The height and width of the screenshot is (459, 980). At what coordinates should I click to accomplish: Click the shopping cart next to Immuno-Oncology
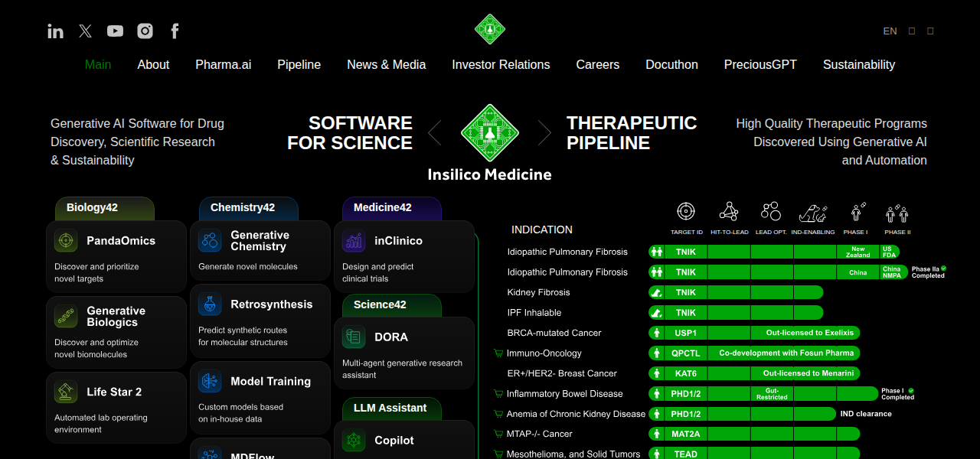(497, 353)
